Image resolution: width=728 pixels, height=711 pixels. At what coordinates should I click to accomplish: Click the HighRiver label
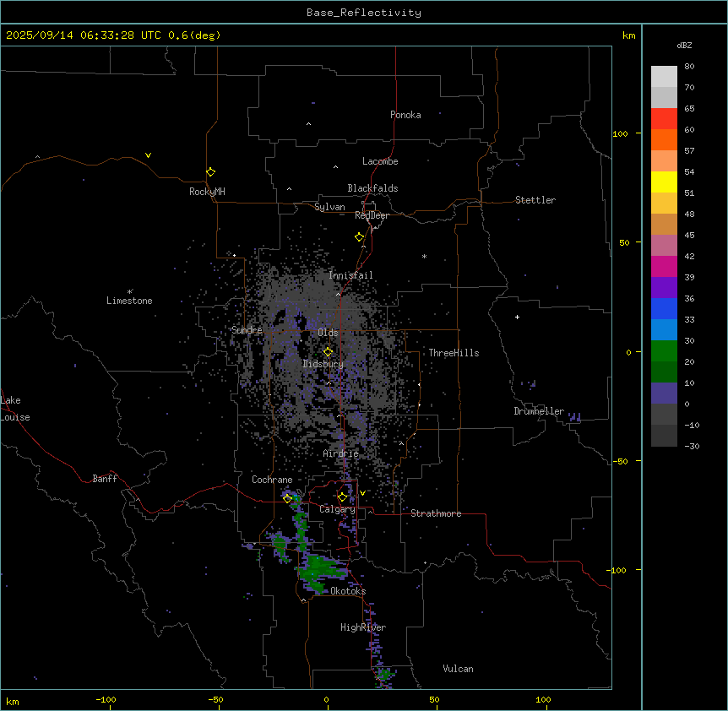point(363,627)
